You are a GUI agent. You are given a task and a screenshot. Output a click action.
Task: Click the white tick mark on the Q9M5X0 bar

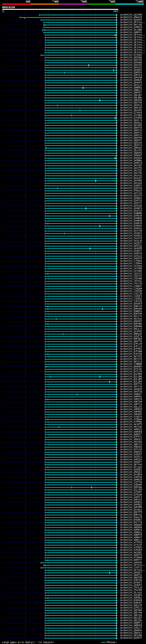pos(64,73)
